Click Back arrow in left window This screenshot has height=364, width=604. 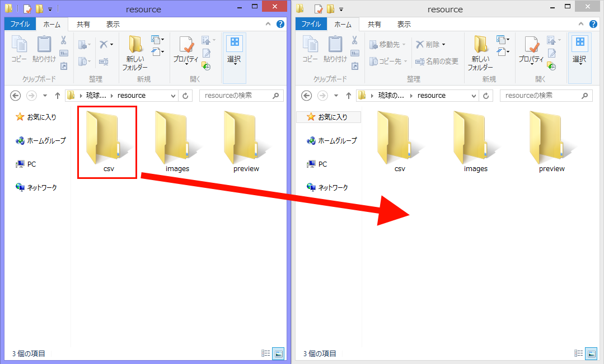(x=16, y=96)
